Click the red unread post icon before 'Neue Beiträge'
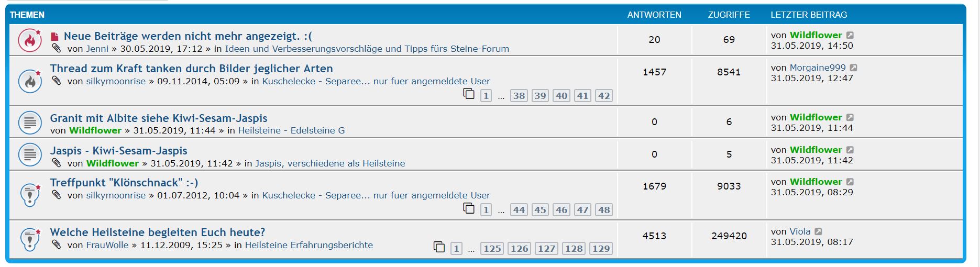Viewport: 980px width, 267px height. [x=54, y=37]
